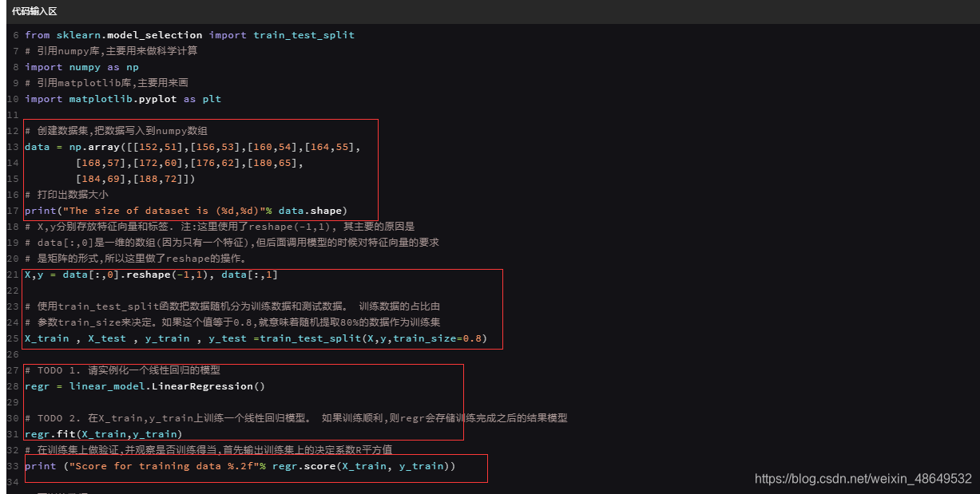Click the 'data = np.array' code line
980x494 pixels.
(x=192, y=147)
